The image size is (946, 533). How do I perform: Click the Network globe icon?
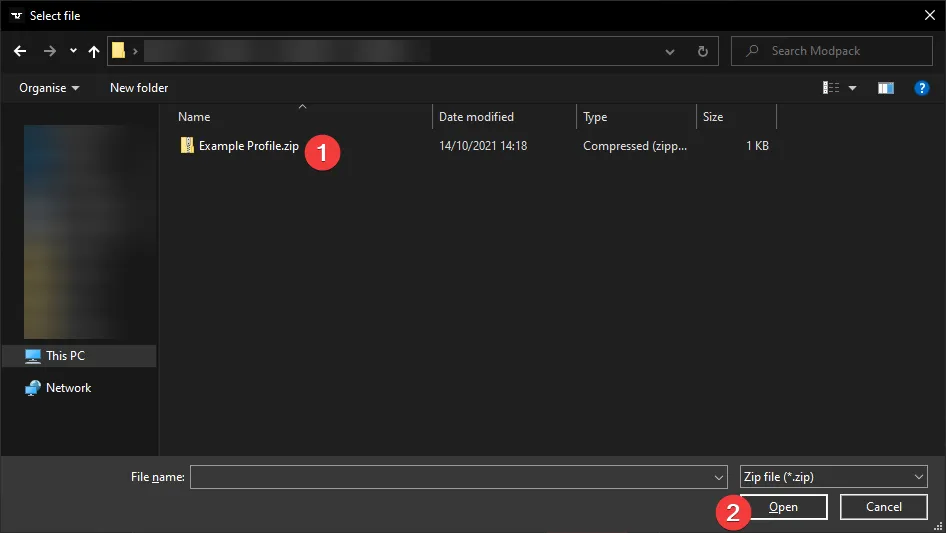pos(33,388)
